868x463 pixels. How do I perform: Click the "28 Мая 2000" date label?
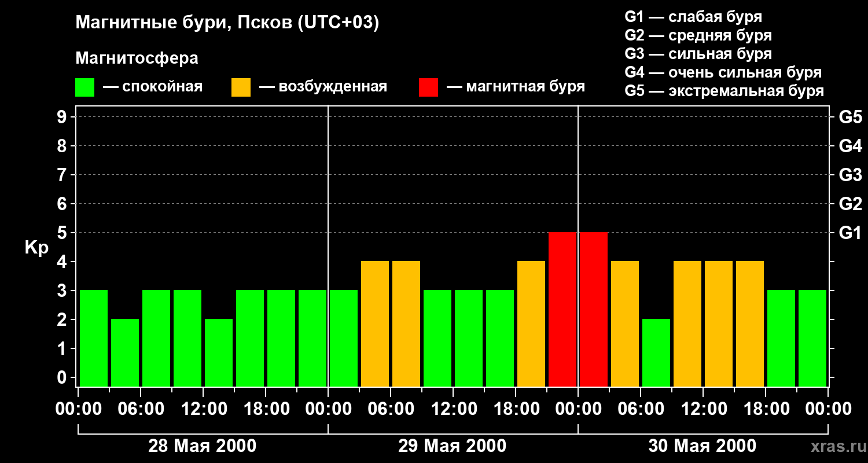pos(202,446)
